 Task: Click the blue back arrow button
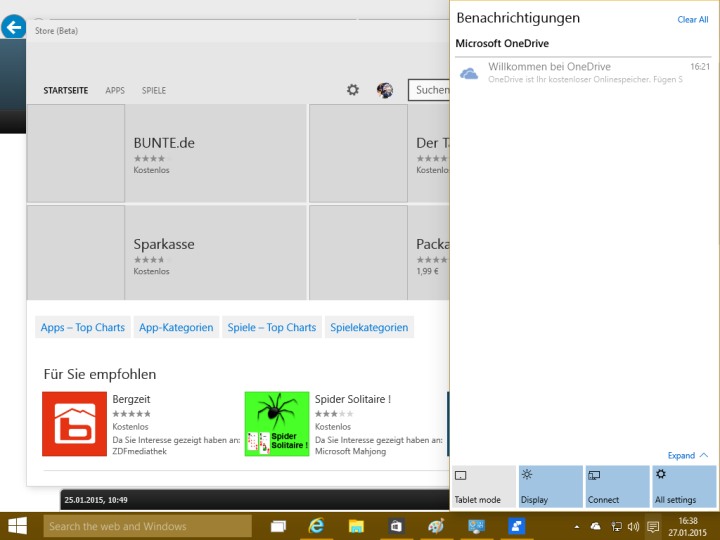point(13,27)
